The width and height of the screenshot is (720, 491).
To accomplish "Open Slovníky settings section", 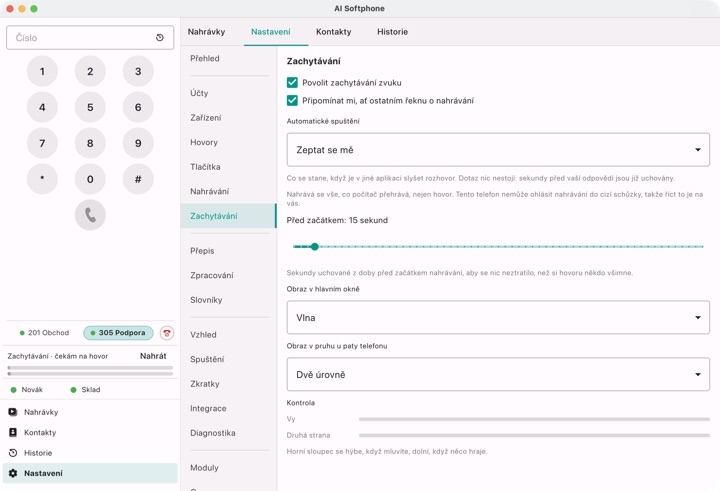I will [228, 299].
